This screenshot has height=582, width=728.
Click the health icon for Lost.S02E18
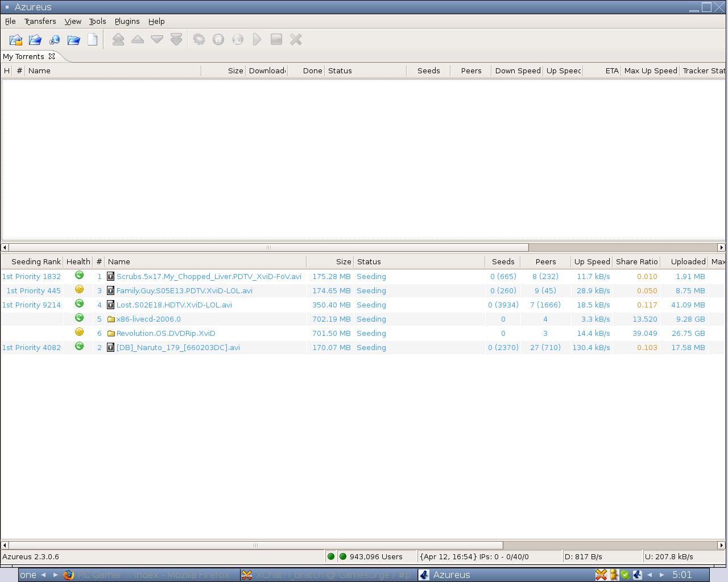pos(79,304)
